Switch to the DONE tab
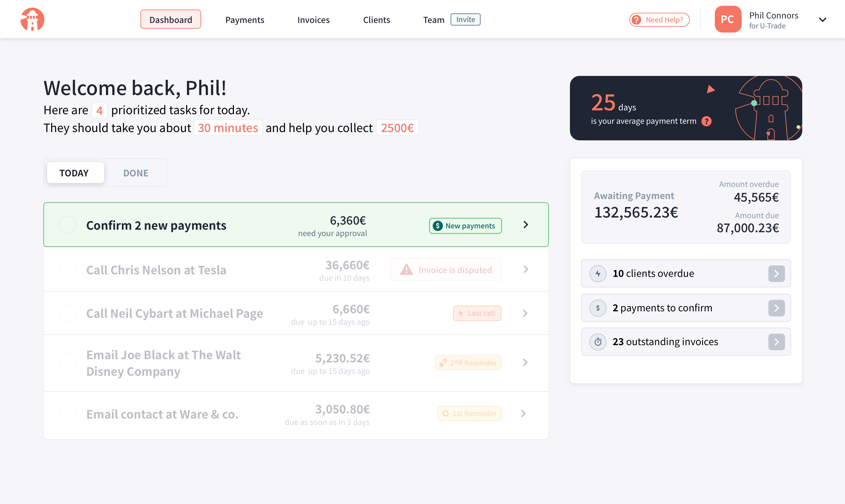The height and width of the screenshot is (504, 845). [x=136, y=173]
